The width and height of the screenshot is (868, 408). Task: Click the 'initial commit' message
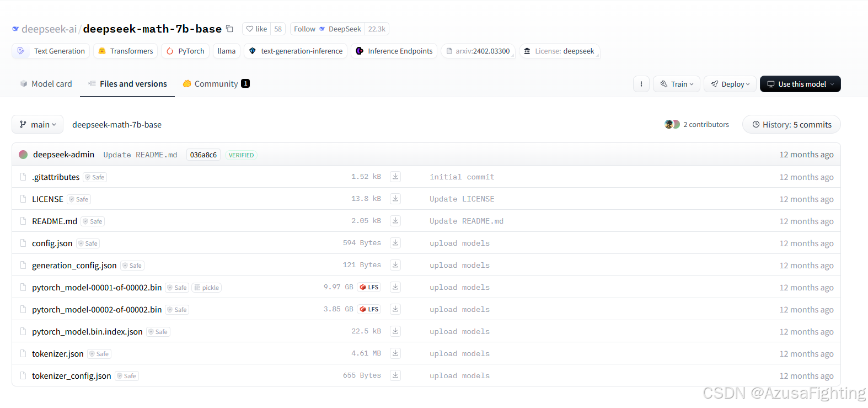pyautogui.click(x=462, y=177)
